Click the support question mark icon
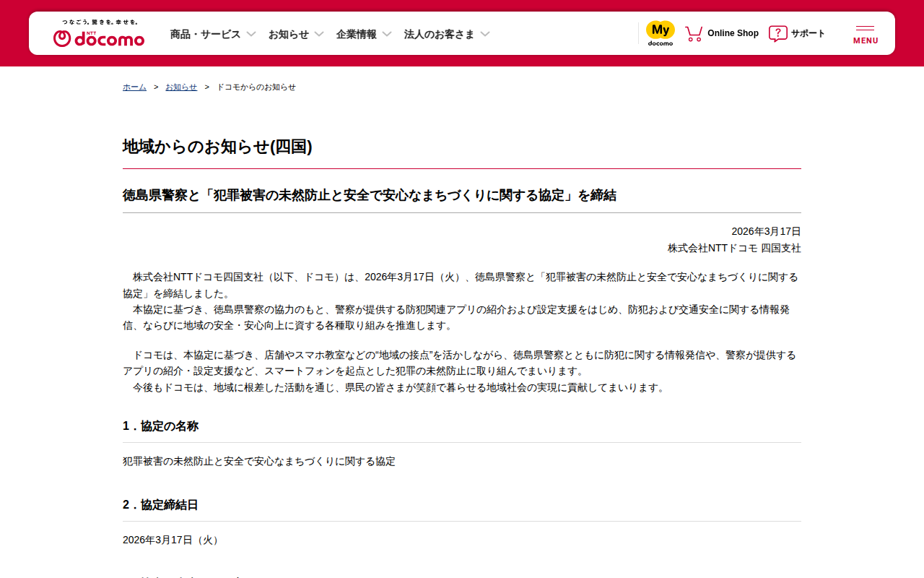Image resolution: width=924 pixels, height=578 pixels. 777,33
